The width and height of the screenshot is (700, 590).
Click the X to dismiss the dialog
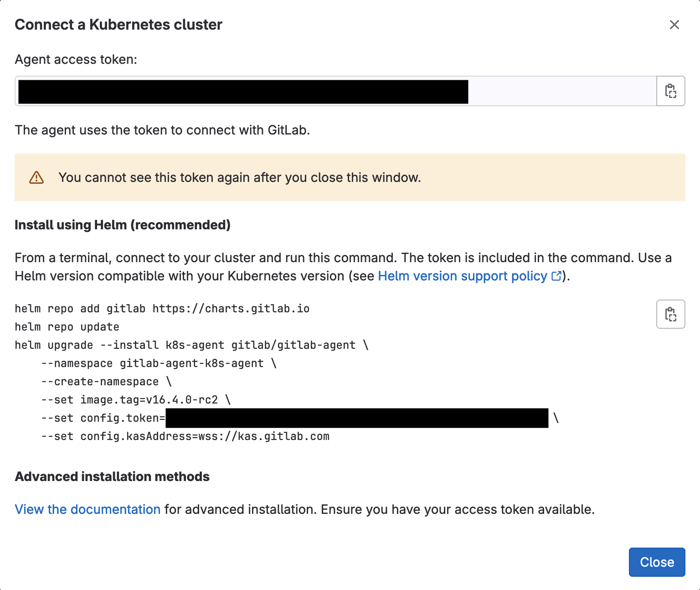[674, 25]
